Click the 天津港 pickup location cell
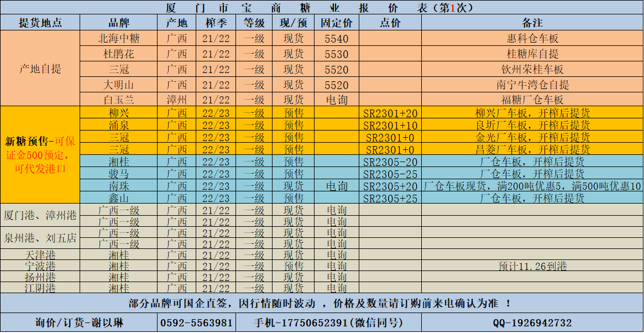Screen dimensions: 644x333 40,255
